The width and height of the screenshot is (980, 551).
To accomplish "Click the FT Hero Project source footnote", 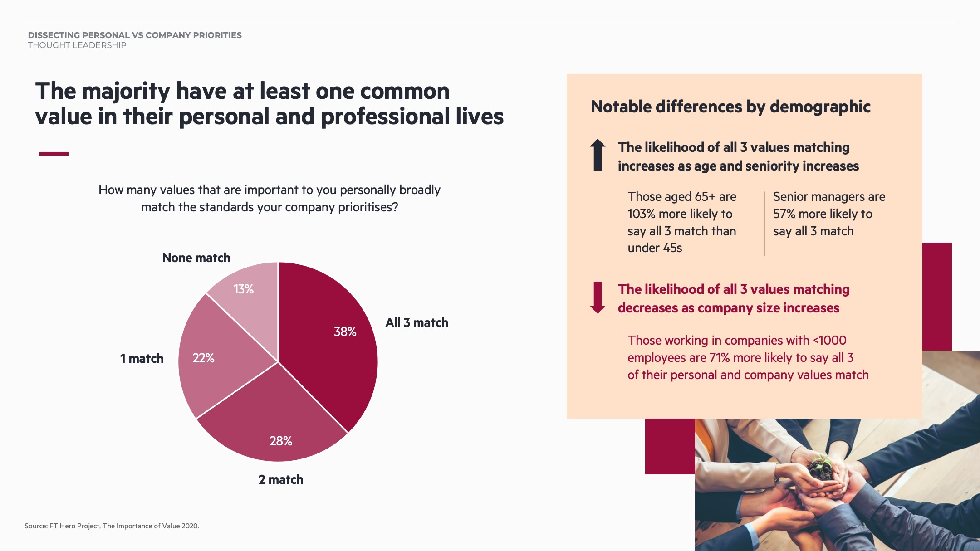I will click(x=112, y=526).
